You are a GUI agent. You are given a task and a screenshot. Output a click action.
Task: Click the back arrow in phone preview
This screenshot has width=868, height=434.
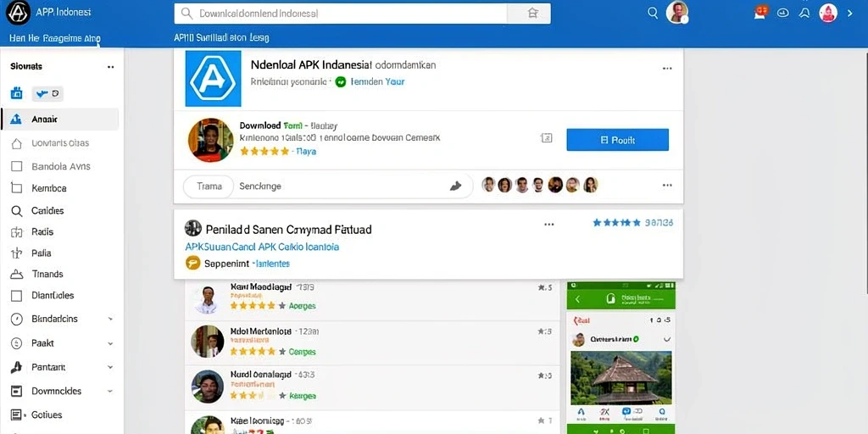click(577, 299)
